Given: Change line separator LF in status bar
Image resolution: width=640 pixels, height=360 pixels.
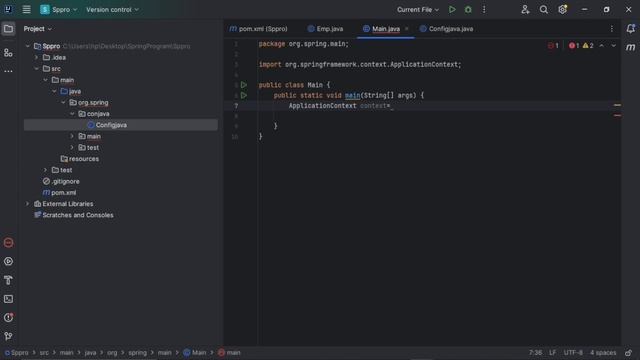Looking at the screenshot, I should (552, 353).
